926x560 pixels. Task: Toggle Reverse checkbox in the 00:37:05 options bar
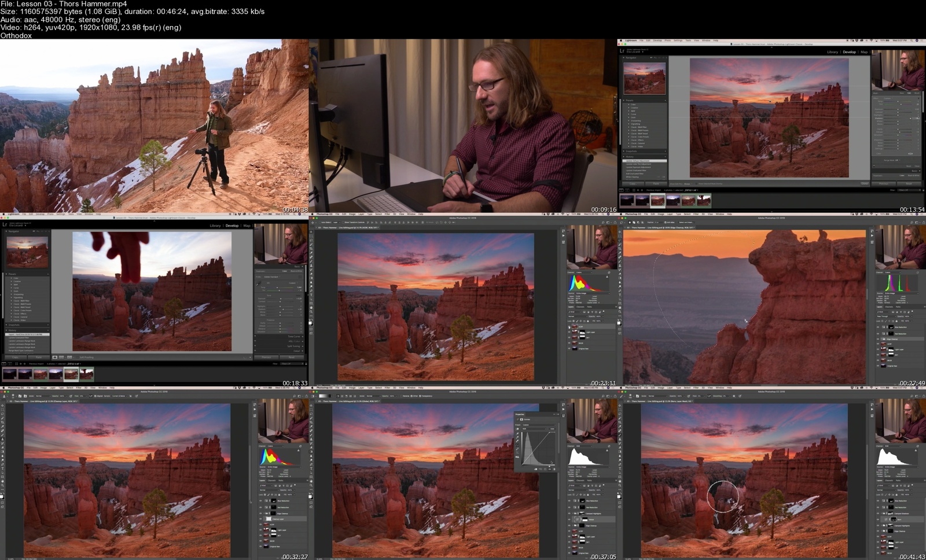point(401,396)
